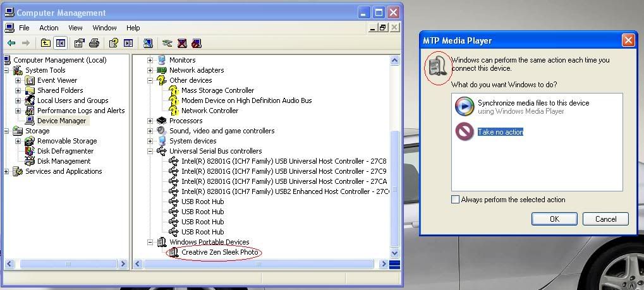The height and width of the screenshot is (290, 644).
Task: Click the Show/Hide Action Pane toolbar icon
Action: coord(128,43)
